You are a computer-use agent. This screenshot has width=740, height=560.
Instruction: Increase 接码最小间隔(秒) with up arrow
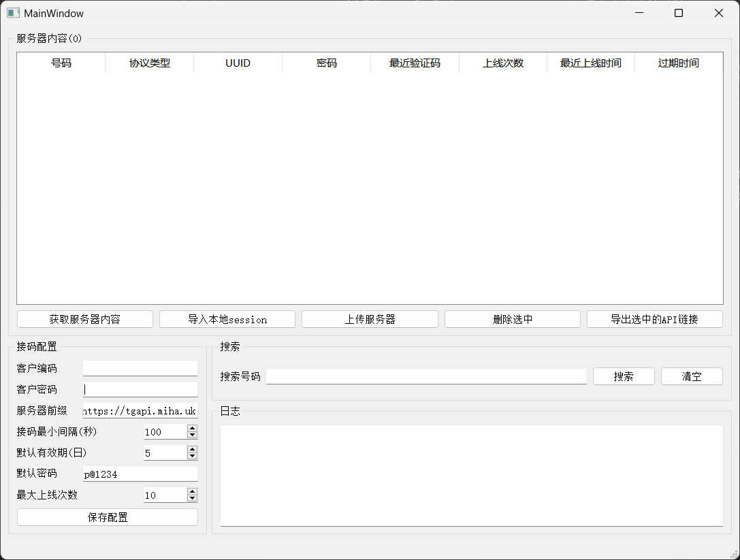point(192,428)
